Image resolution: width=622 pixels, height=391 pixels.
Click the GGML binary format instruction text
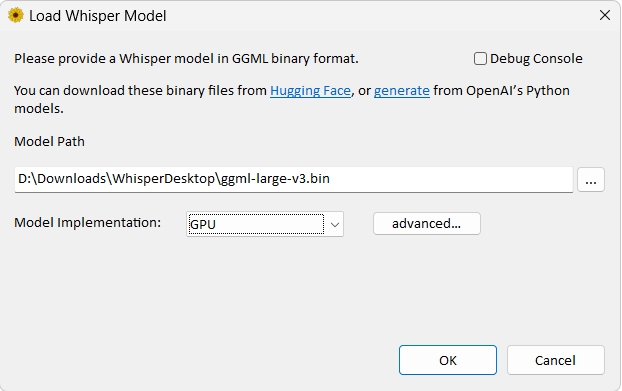tap(186, 59)
